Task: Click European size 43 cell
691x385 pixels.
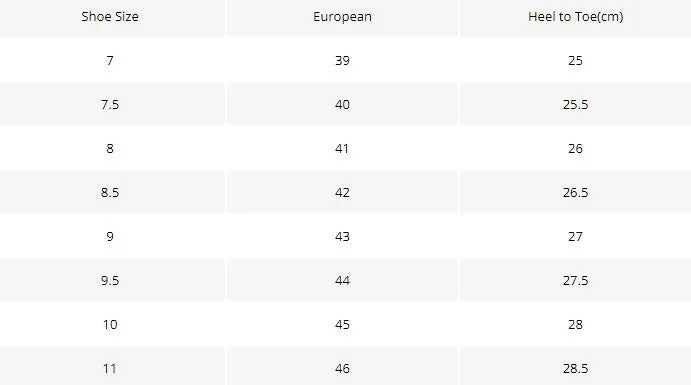Action: [x=342, y=237]
